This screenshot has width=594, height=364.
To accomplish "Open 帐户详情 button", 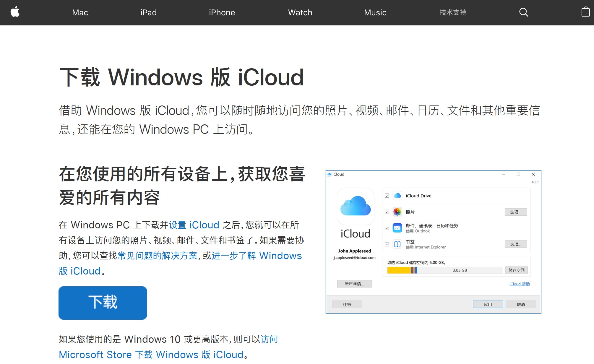I will [x=354, y=284].
